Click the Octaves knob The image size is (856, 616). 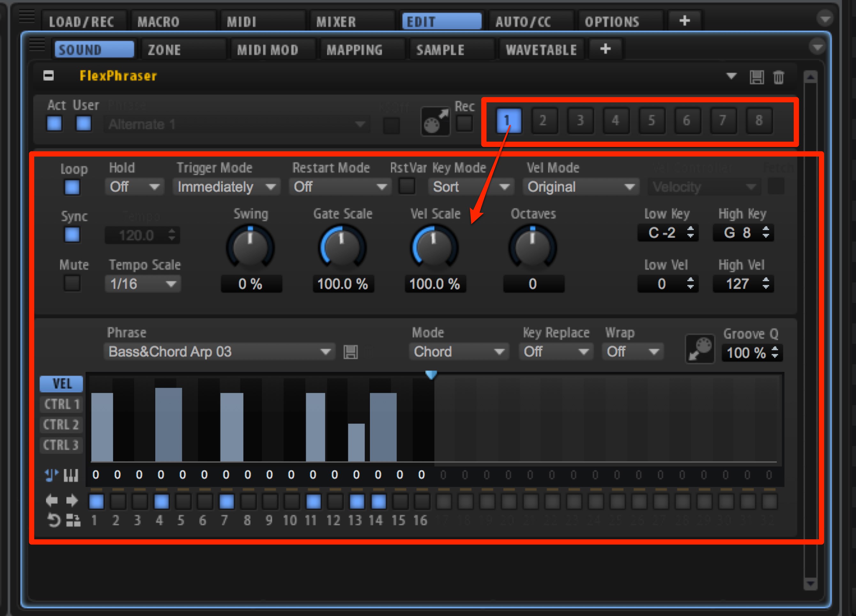532,247
